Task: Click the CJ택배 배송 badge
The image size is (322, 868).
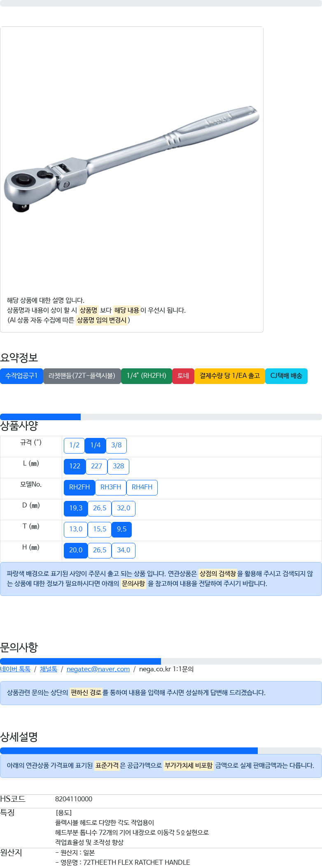Action: point(286,376)
